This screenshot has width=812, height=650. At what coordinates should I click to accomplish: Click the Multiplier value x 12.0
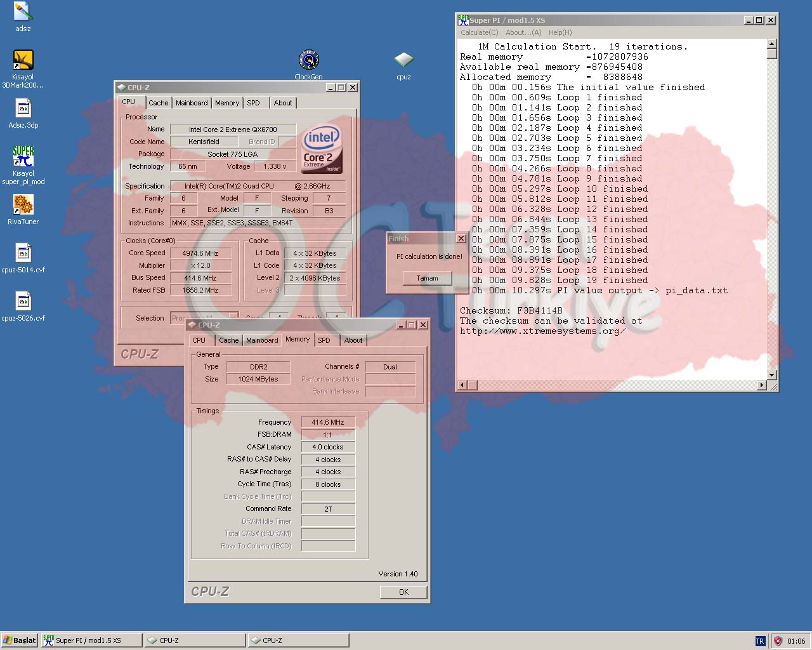(200, 265)
